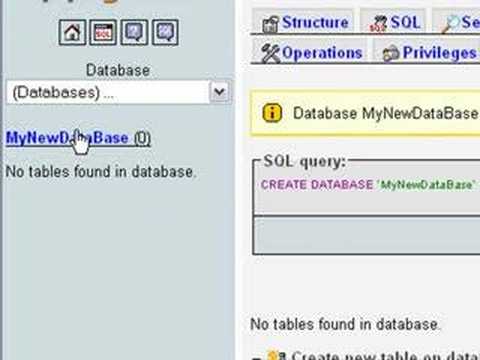This screenshot has width=480, height=360.
Task: Click the Structure tab icon
Action: [x=270, y=24]
